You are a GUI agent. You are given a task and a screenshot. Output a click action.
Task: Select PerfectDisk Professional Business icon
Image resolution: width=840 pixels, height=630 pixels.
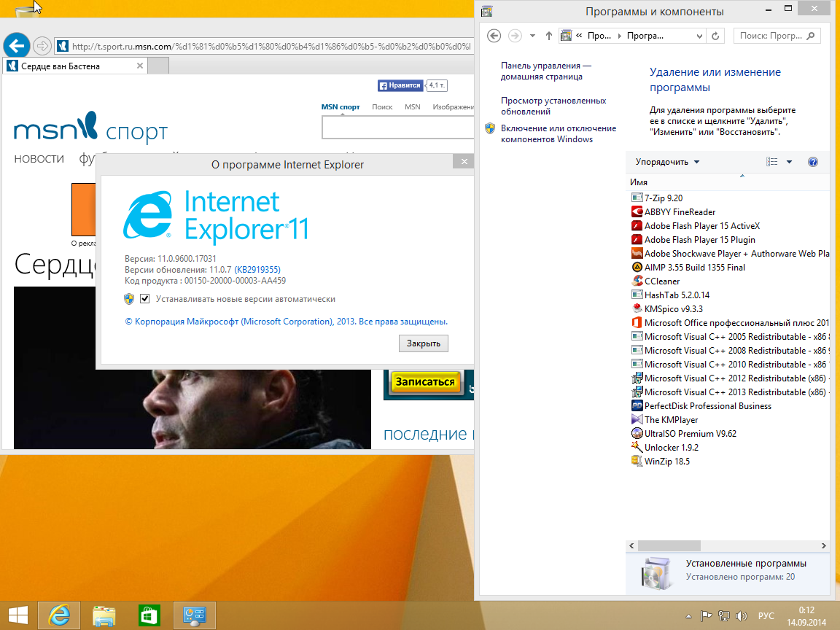(x=637, y=405)
